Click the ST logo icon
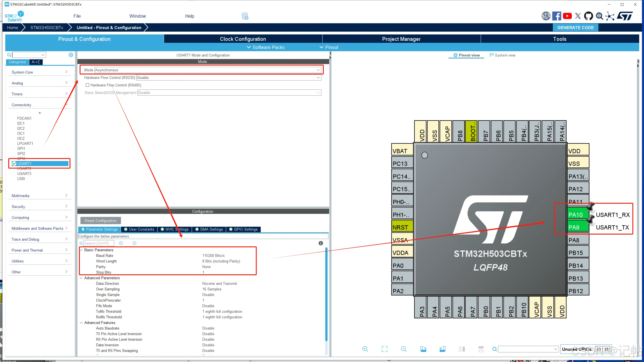Screen dimensions: 644x362 [625, 16]
